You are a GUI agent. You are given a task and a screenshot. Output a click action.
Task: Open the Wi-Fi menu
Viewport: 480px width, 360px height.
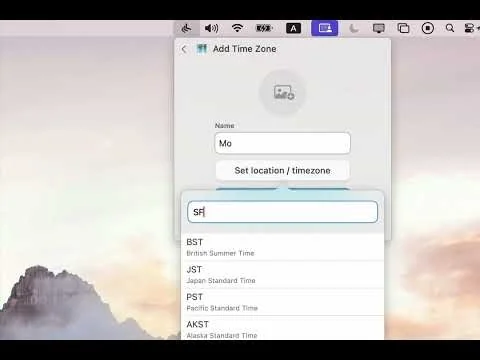point(237,28)
